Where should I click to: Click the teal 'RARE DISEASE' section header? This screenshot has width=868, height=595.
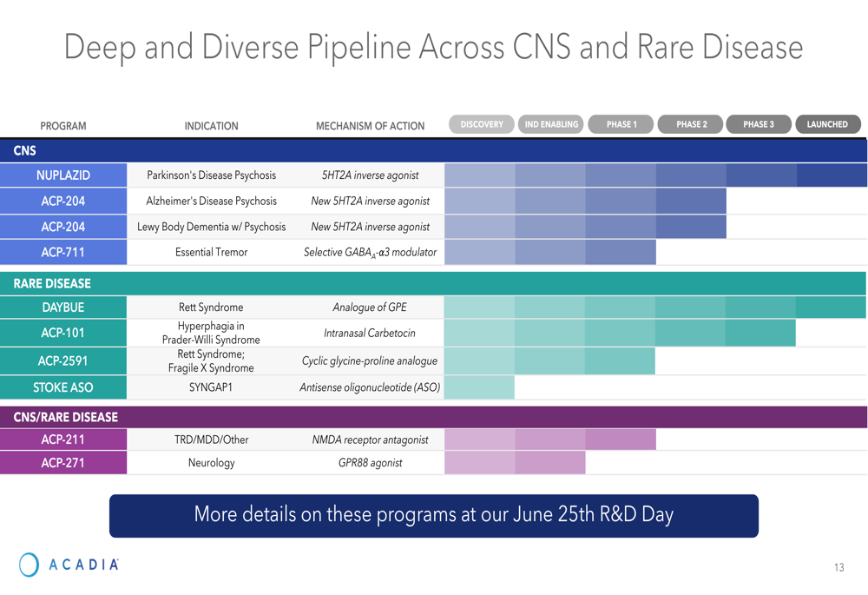(433, 284)
